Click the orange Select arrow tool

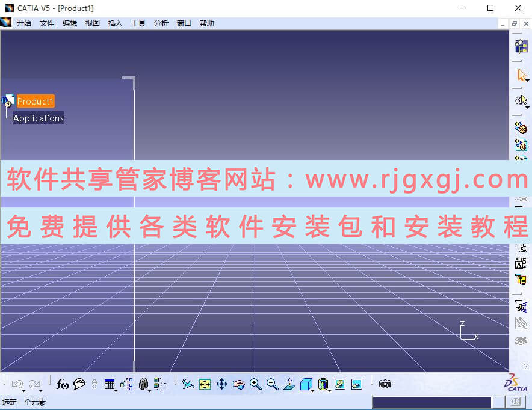click(x=521, y=75)
